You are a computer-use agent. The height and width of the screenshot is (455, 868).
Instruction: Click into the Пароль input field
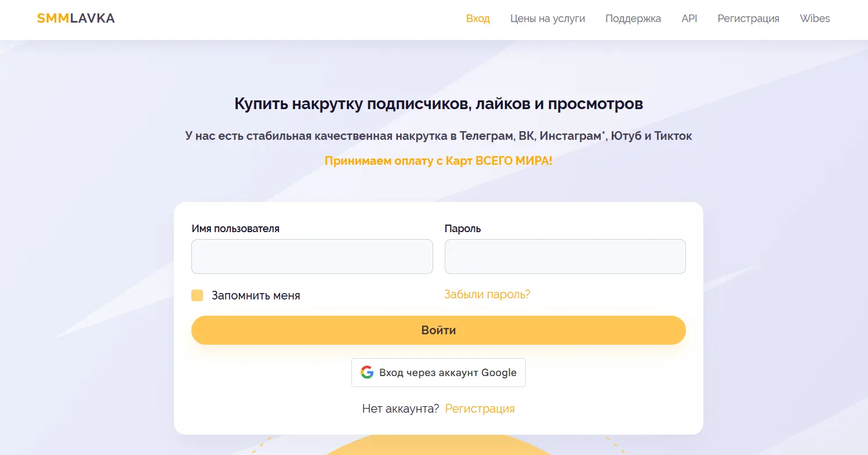565,257
